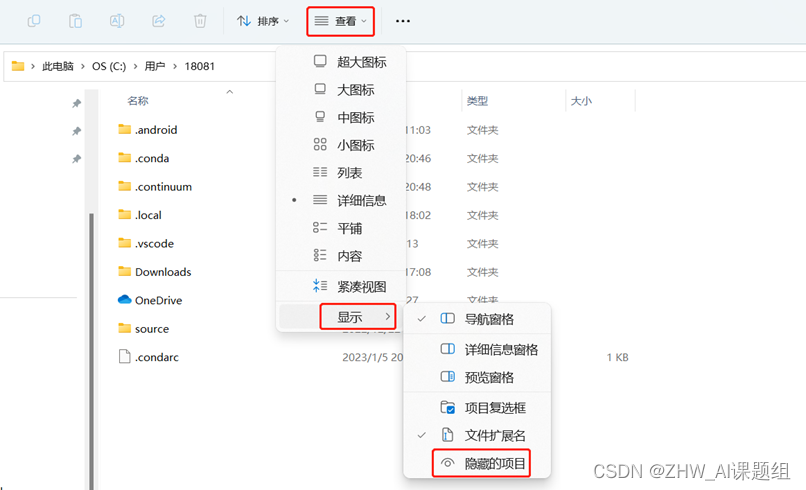Click the Share icon in toolbar
This screenshot has width=806, height=490.
(158, 21)
